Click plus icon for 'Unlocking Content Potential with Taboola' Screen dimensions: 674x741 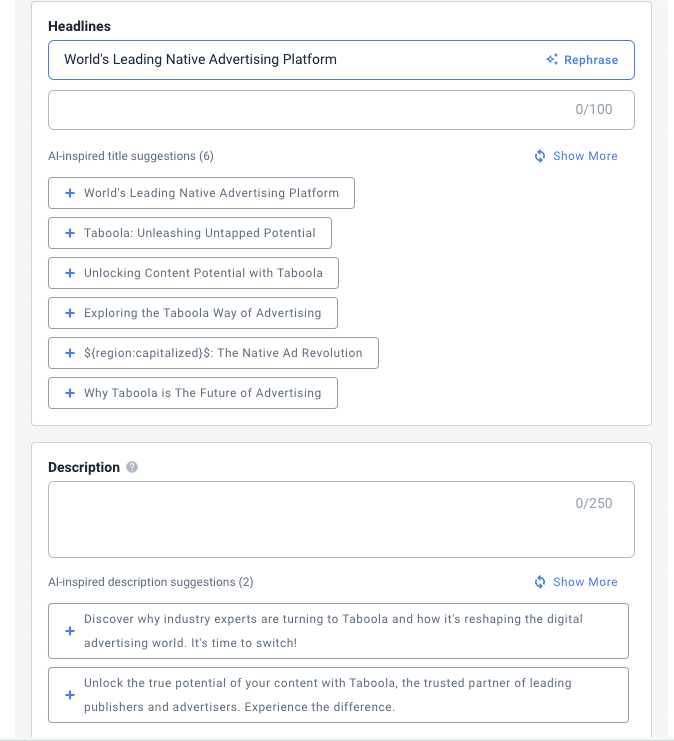pyautogui.click(x=70, y=273)
